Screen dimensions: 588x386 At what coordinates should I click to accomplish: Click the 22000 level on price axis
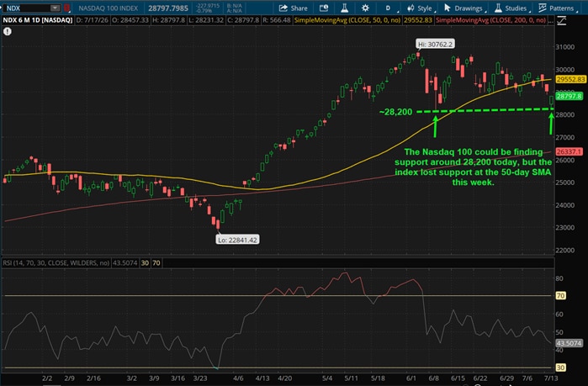[x=564, y=250]
